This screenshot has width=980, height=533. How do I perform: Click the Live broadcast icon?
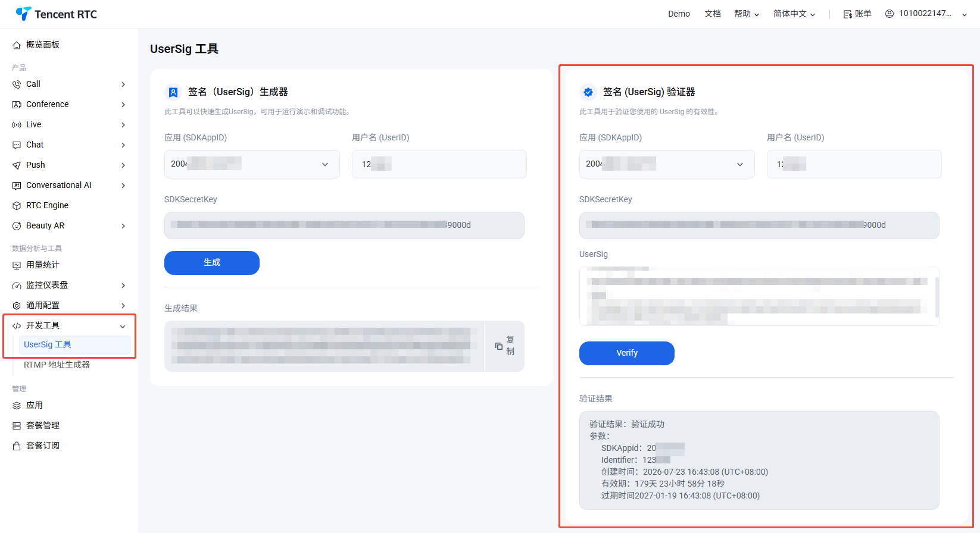[x=17, y=125]
